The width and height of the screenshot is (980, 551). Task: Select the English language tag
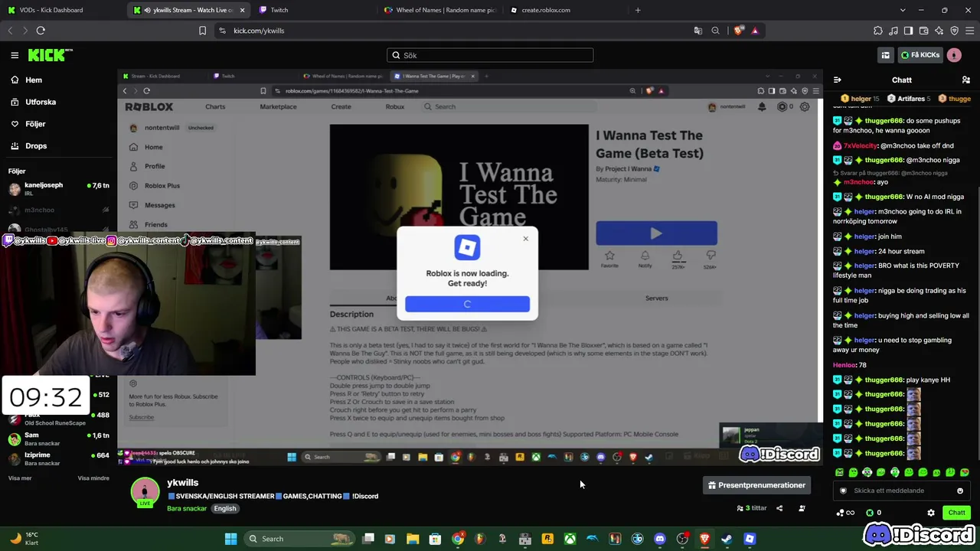[x=225, y=508]
